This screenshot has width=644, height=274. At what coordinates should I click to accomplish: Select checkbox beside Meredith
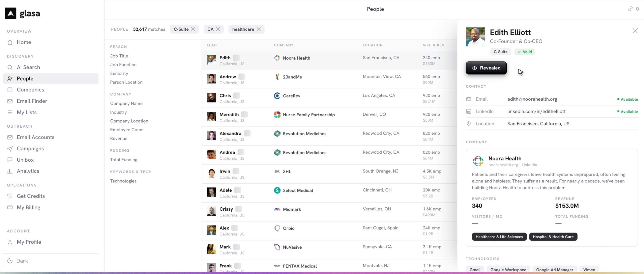coord(244,114)
